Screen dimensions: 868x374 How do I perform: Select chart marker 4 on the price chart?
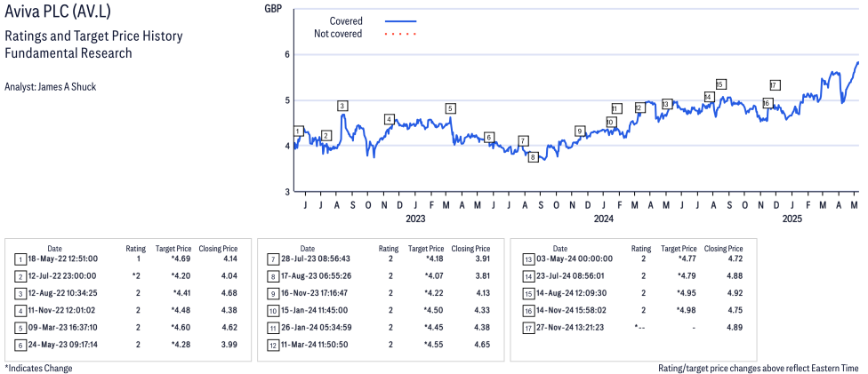pos(390,120)
